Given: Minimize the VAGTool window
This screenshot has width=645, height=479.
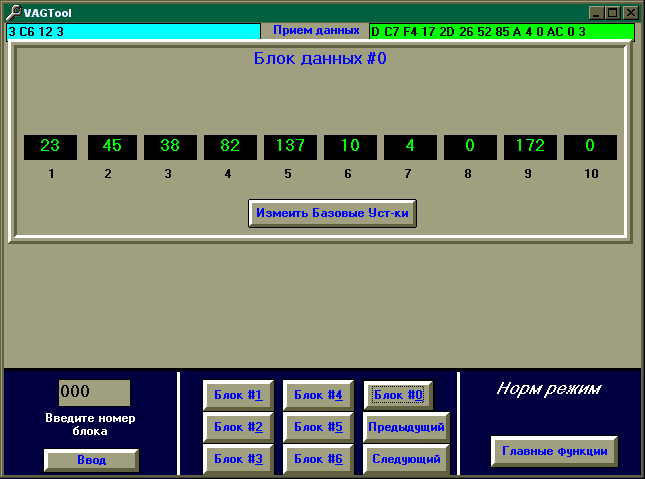Looking at the screenshot, I should (x=596, y=13).
